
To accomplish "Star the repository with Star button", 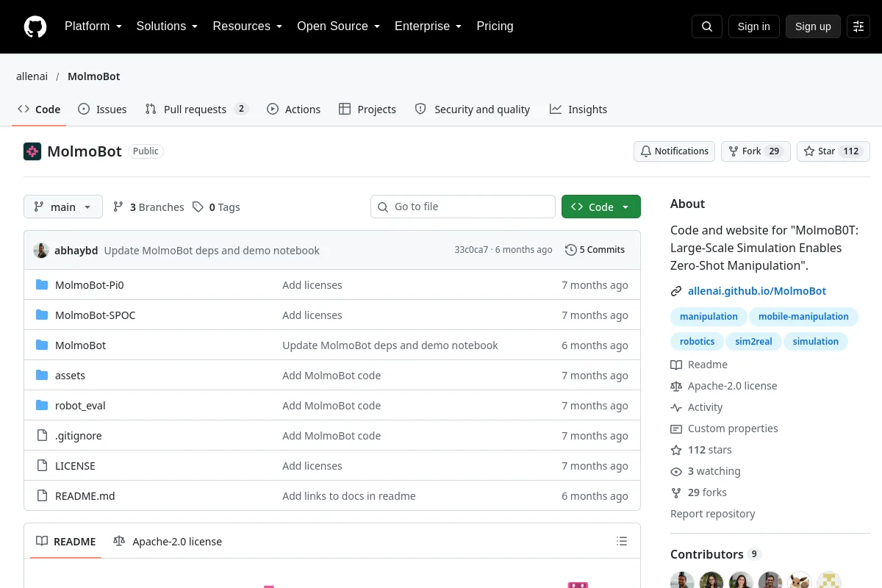I will (x=833, y=151).
